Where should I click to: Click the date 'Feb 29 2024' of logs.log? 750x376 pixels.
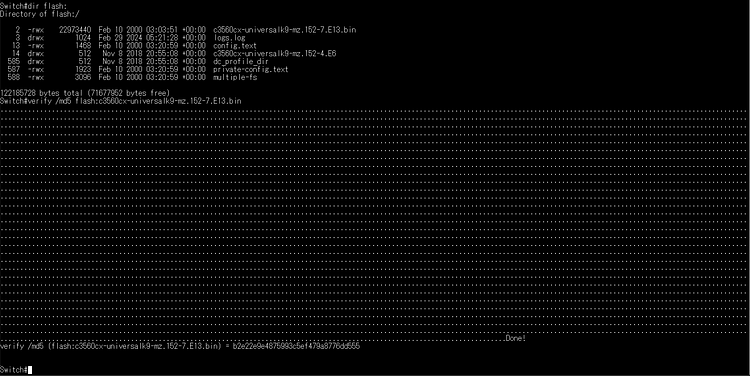pos(121,38)
